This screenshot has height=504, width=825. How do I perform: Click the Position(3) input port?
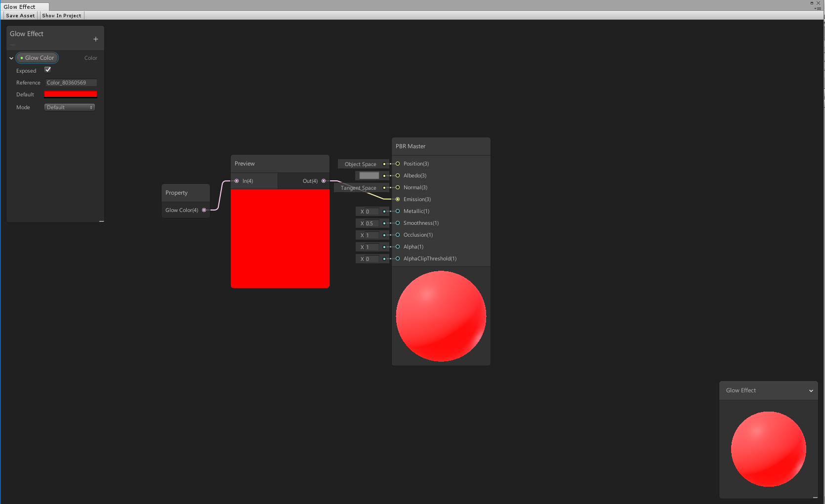click(x=397, y=164)
